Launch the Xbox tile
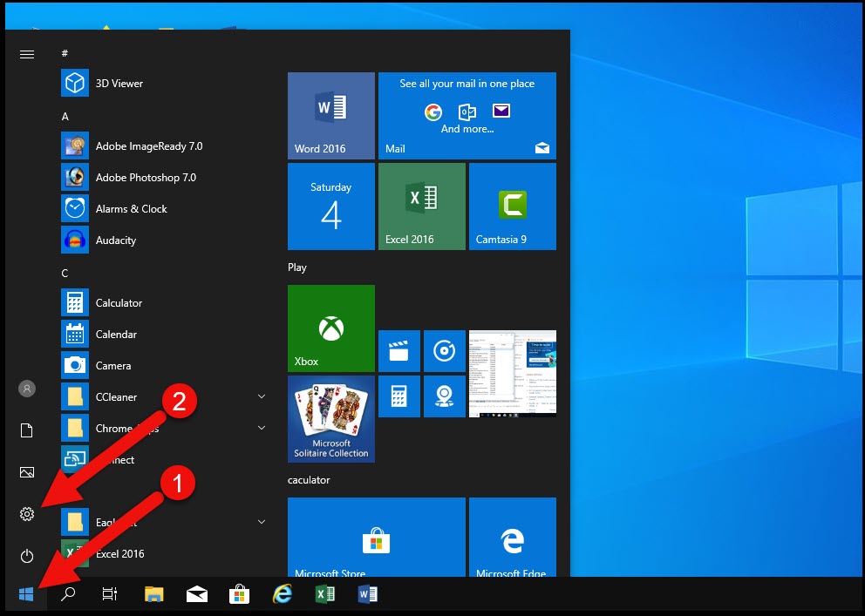Screen dimensions: 865x616 click(330, 328)
